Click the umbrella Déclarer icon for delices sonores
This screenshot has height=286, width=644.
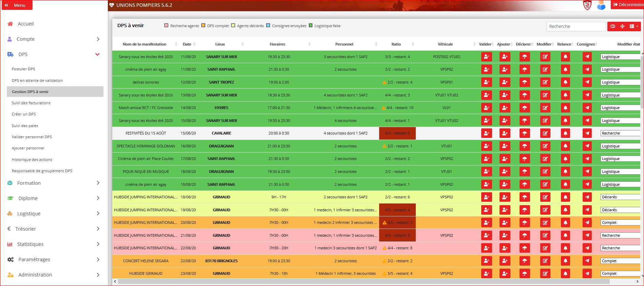tap(525, 82)
